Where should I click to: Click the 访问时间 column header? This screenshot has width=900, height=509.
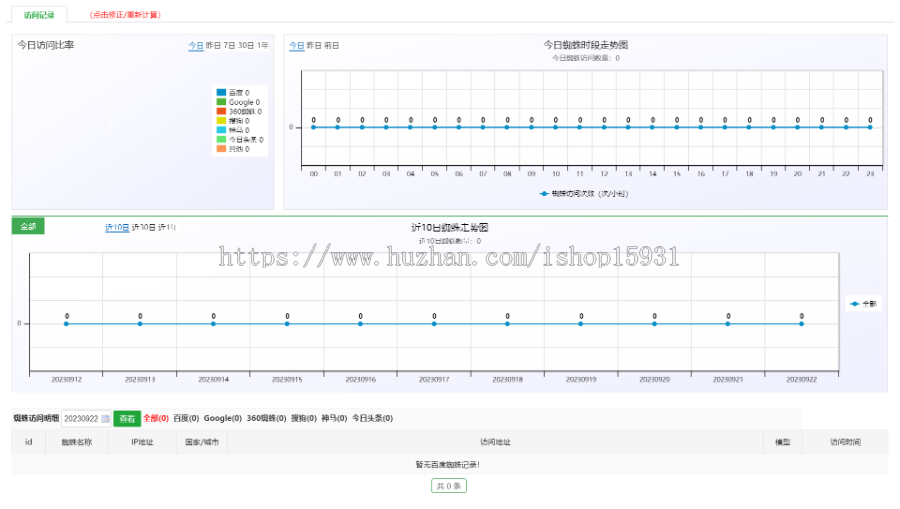845,442
